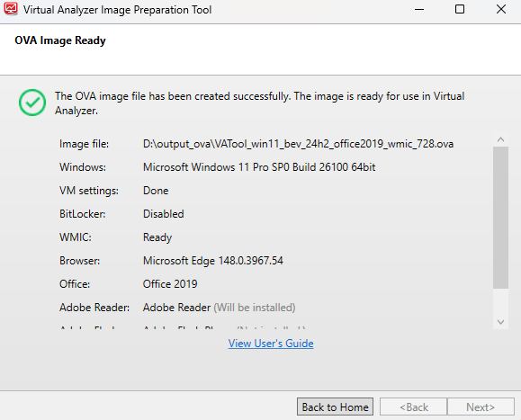Click the Windows 11 Pro build value
Screen dimensions: 521x420
pyautogui.click(x=259, y=167)
